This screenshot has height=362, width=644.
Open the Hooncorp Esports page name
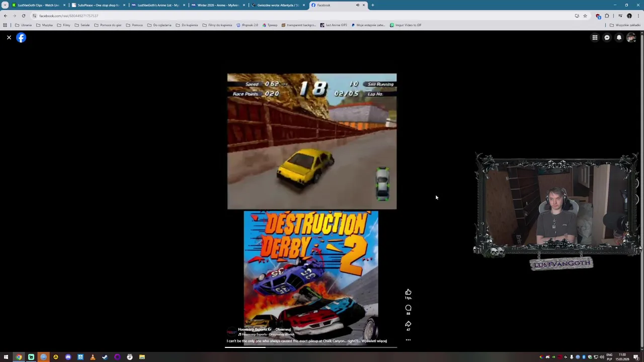[253, 329]
